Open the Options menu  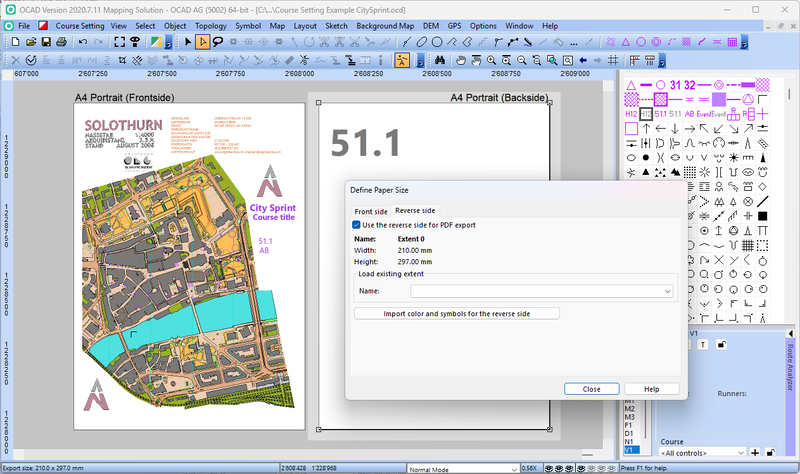[x=483, y=26]
